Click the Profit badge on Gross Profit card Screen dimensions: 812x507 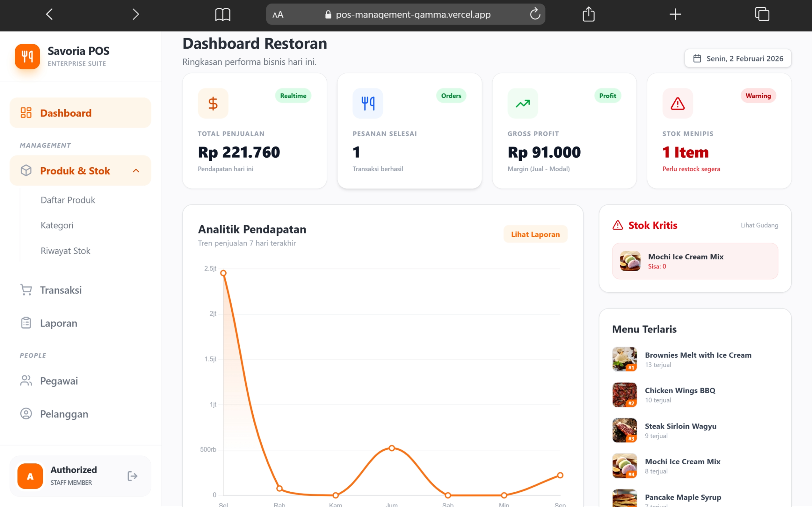607,96
